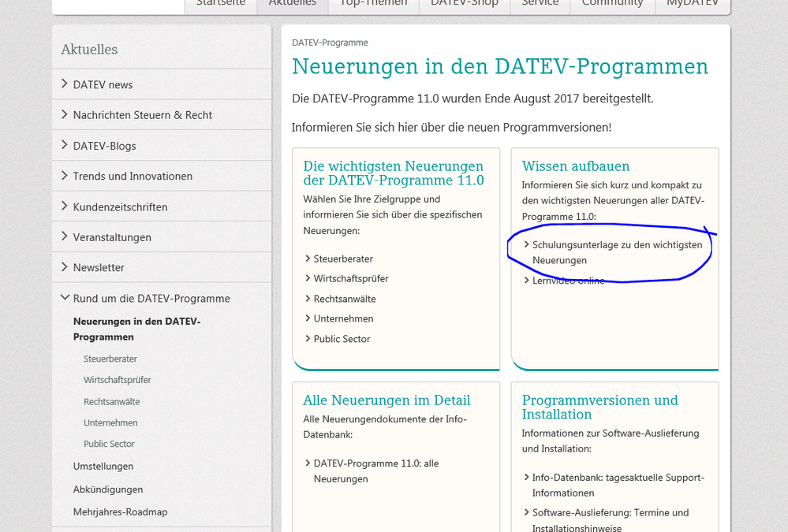Click chevron icon beside Newsletter

click(65, 267)
